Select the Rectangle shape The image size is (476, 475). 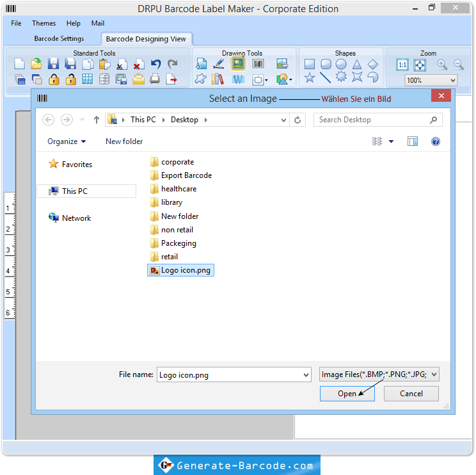(310, 64)
